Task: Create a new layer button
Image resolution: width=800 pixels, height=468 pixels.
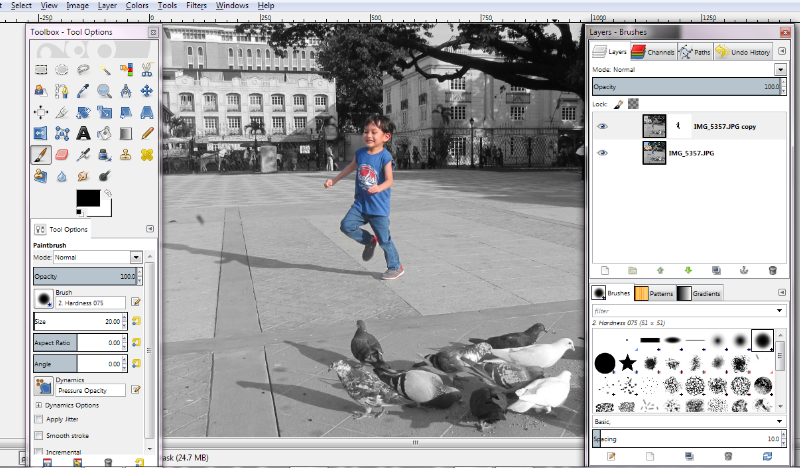Action: (605, 270)
